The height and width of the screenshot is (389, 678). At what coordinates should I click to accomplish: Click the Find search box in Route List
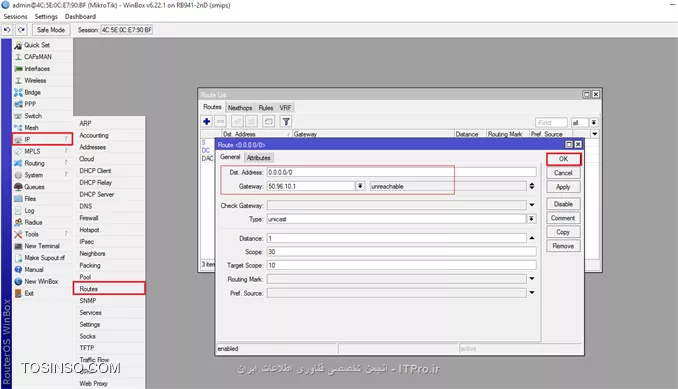click(x=551, y=123)
